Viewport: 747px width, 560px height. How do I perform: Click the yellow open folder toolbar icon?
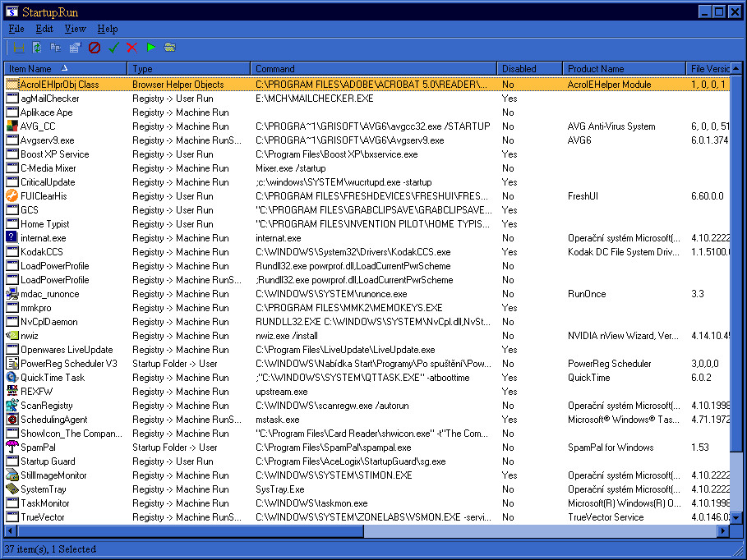coord(170,47)
